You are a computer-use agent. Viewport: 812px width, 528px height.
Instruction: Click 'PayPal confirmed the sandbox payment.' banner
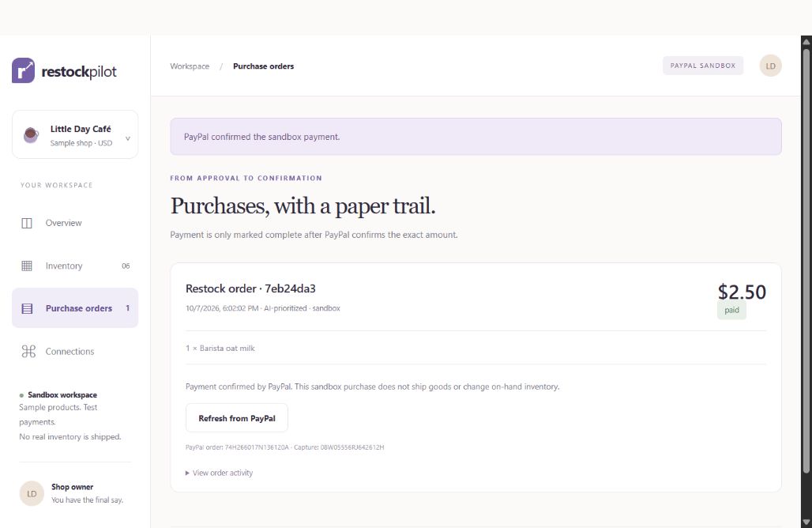click(x=476, y=137)
